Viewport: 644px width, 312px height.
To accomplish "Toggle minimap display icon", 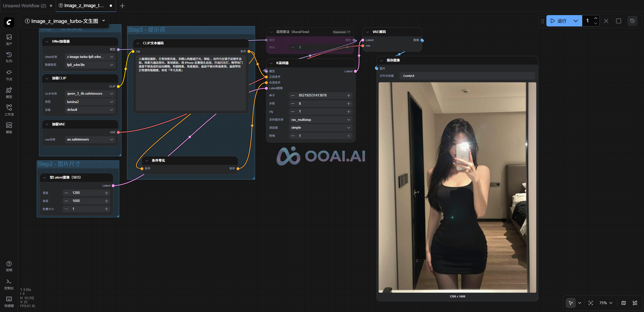I will point(624,303).
